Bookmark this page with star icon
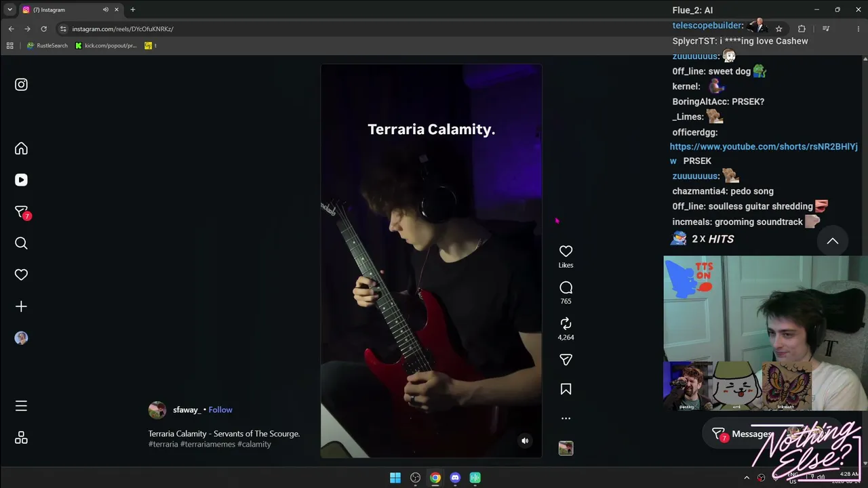Image resolution: width=868 pixels, height=488 pixels. [x=779, y=29]
